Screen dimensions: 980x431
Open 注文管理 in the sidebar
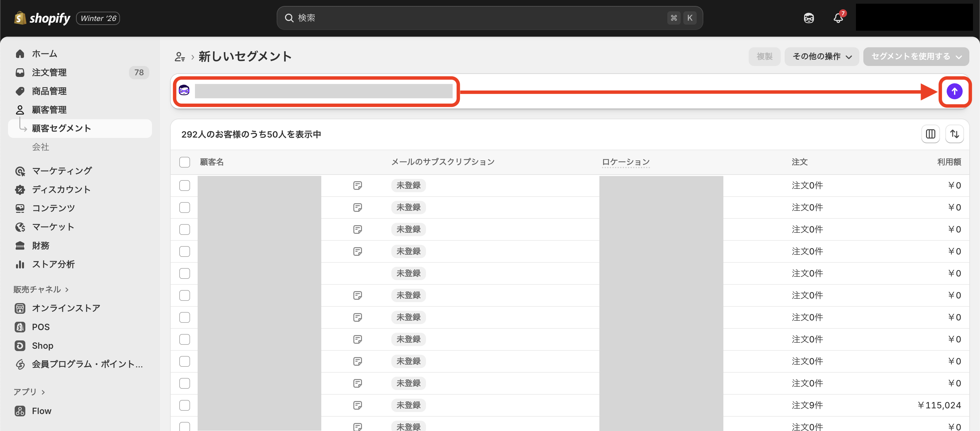pos(49,72)
